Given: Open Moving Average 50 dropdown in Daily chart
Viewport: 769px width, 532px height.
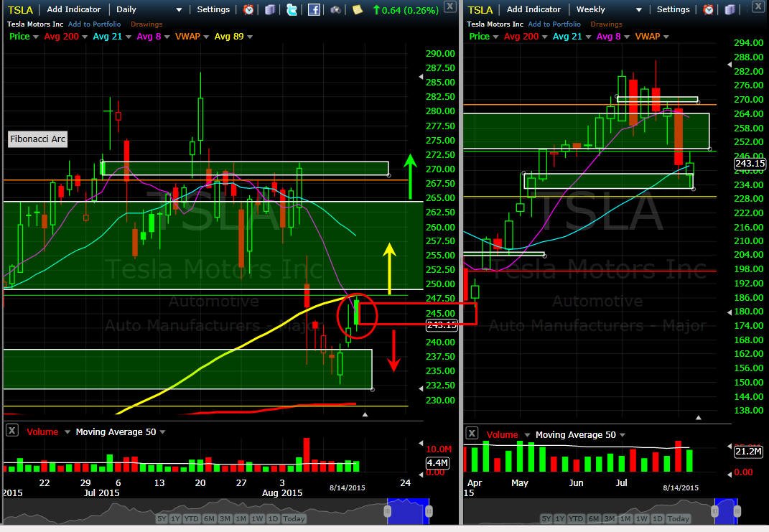Looking at the screenshot, I should 162,432.
